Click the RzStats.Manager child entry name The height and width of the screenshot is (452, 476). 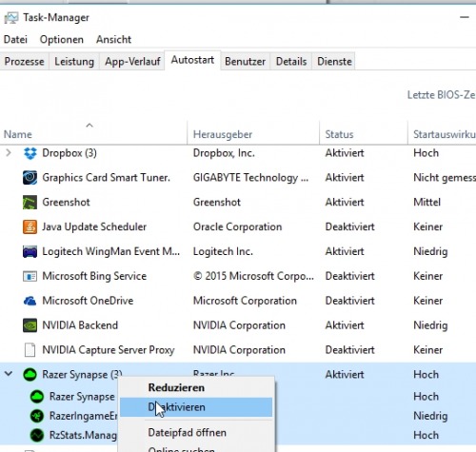[x=83, y=435]
